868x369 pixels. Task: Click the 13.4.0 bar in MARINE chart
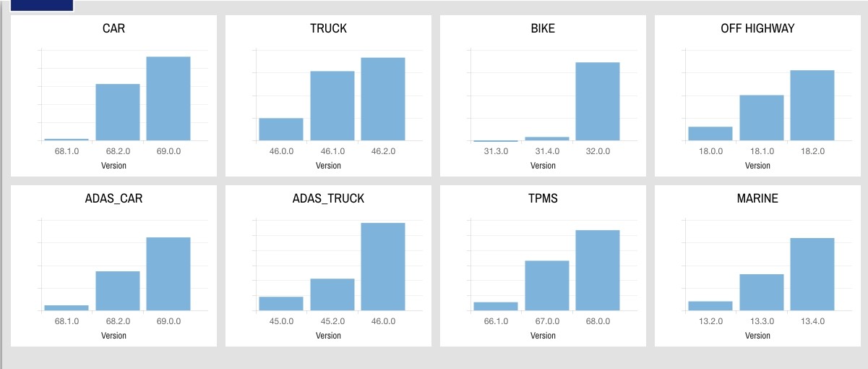(x=812, y=274)
